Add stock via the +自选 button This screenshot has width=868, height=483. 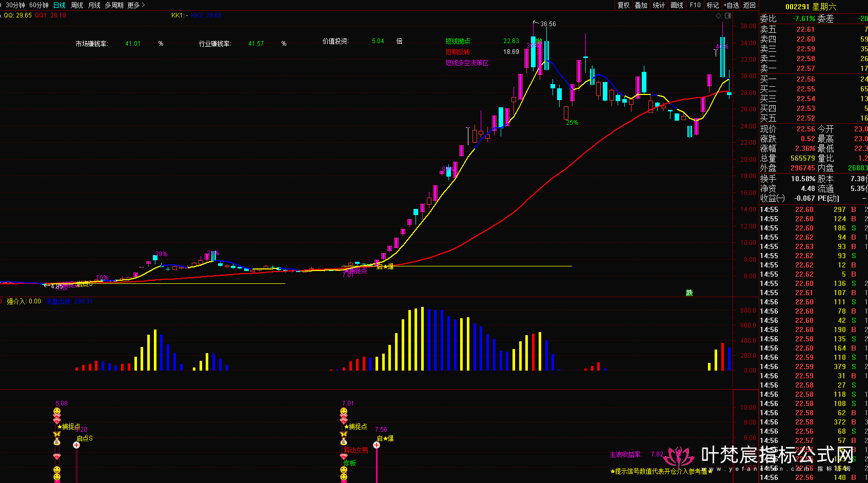(732, 5)
